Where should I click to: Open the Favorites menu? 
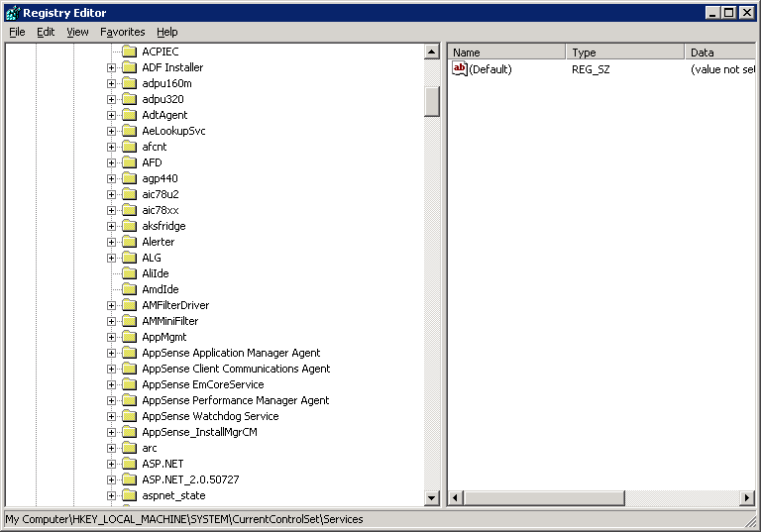(122, 32)
